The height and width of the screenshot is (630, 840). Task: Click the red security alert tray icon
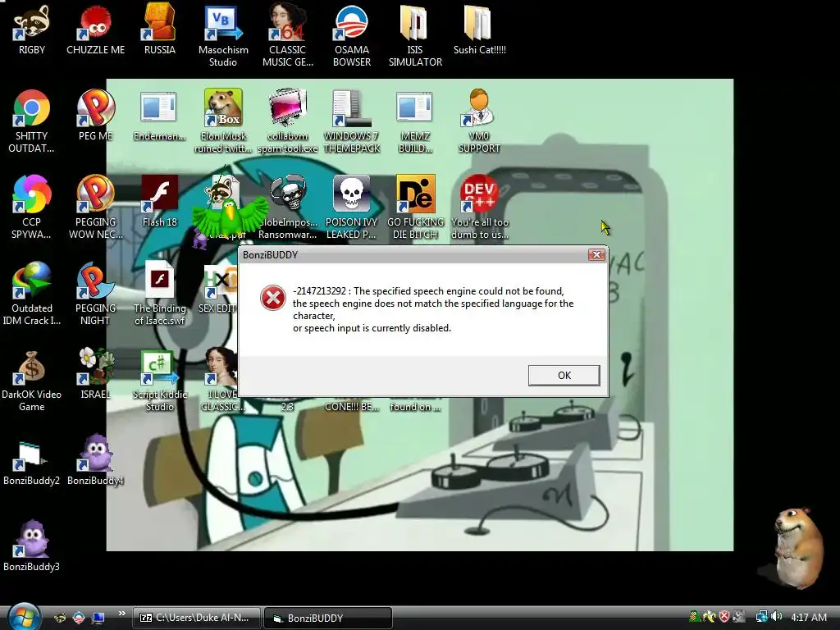tap(724, 617)
